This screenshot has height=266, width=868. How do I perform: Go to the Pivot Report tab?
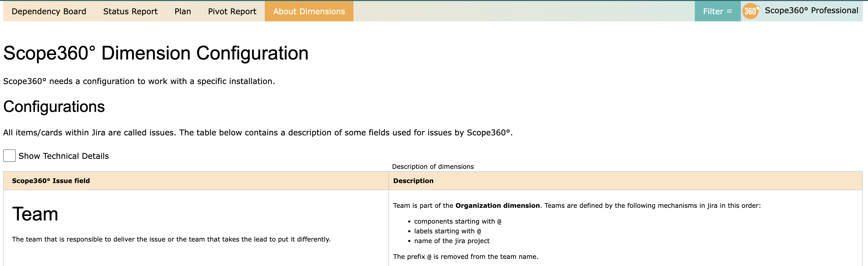pos(232,11)
